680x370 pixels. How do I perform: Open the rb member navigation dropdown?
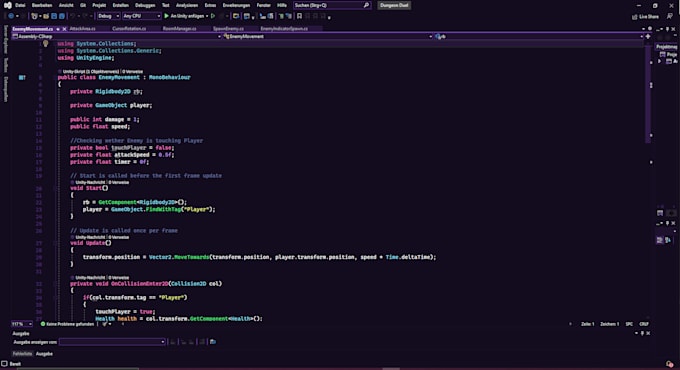tap(539, 36)
